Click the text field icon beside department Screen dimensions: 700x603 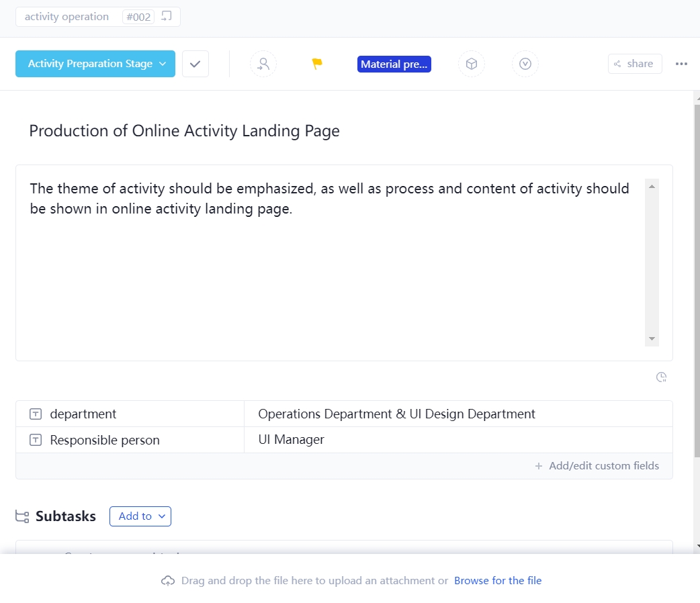coord(36,414)
